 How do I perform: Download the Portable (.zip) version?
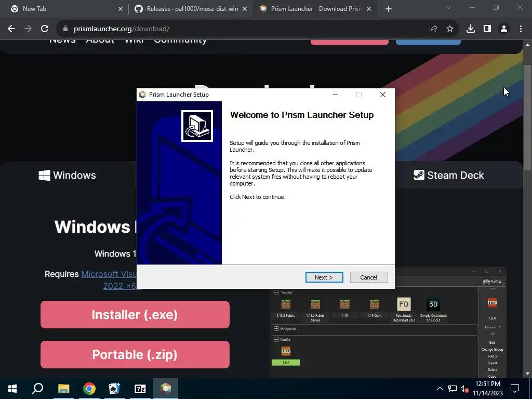(135, 354)
